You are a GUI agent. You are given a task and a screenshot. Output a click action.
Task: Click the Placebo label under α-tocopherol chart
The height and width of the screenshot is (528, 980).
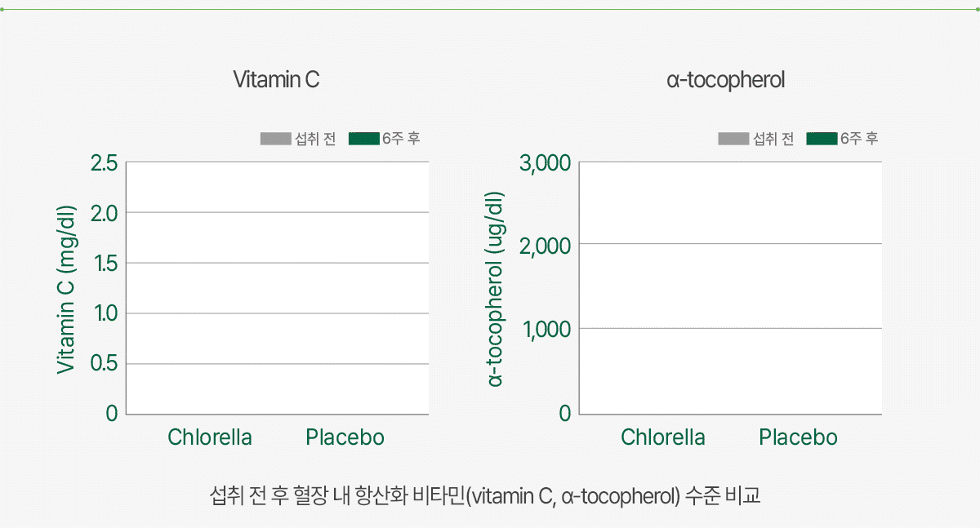click(x=798, y=437)
